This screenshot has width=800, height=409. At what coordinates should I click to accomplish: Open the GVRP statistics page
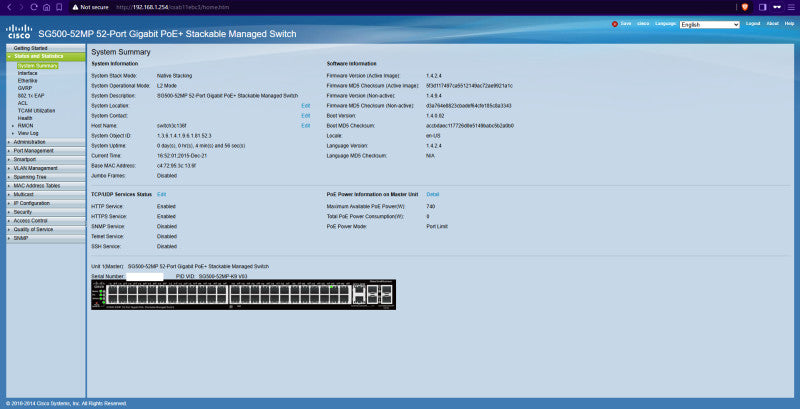25,88
